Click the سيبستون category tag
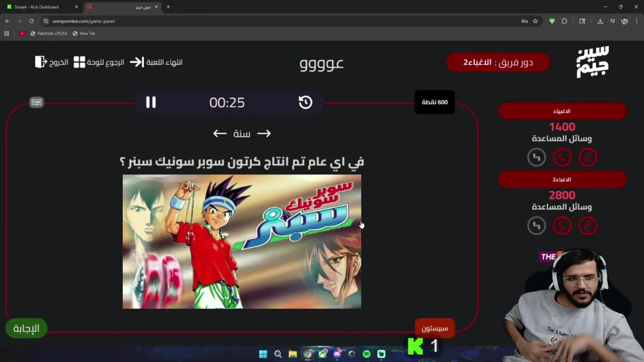 [x=435, y=328]
